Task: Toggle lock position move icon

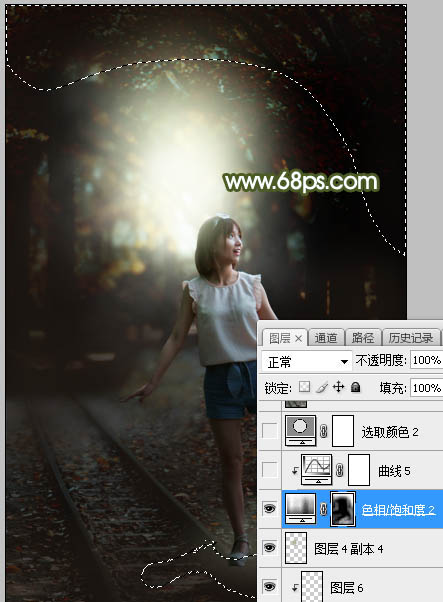Action: [x=338, y=387]
